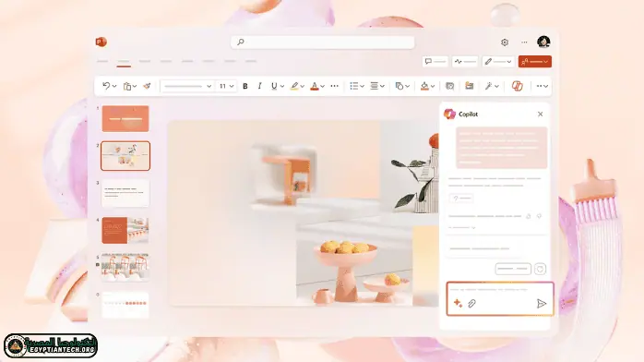Select slide 3 thumbnail

[x=125, y=193]
